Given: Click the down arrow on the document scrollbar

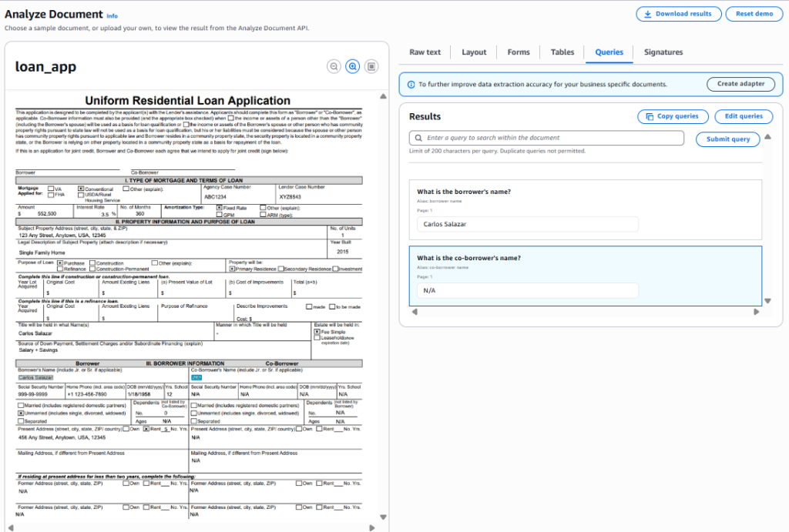Looking at the screenshot, I should (x=383, y=517).
